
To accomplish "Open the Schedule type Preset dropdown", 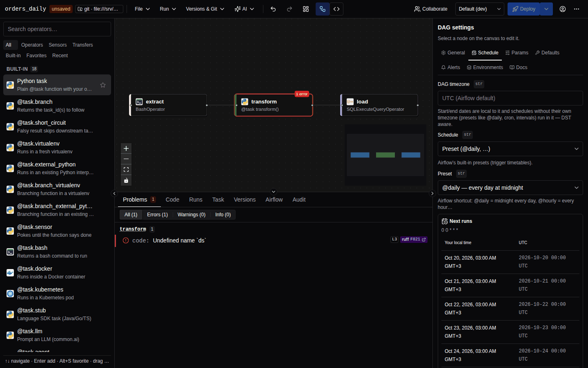I will (510, 149).
